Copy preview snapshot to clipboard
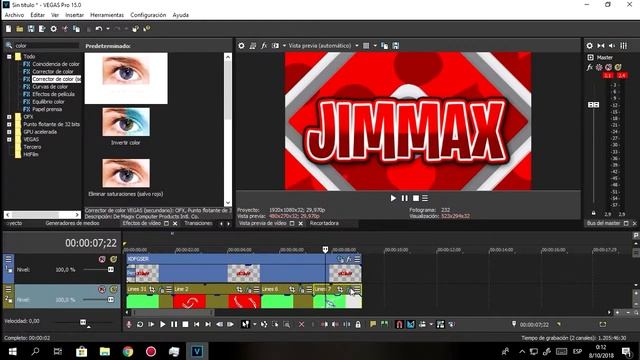 tap(384, 46)
